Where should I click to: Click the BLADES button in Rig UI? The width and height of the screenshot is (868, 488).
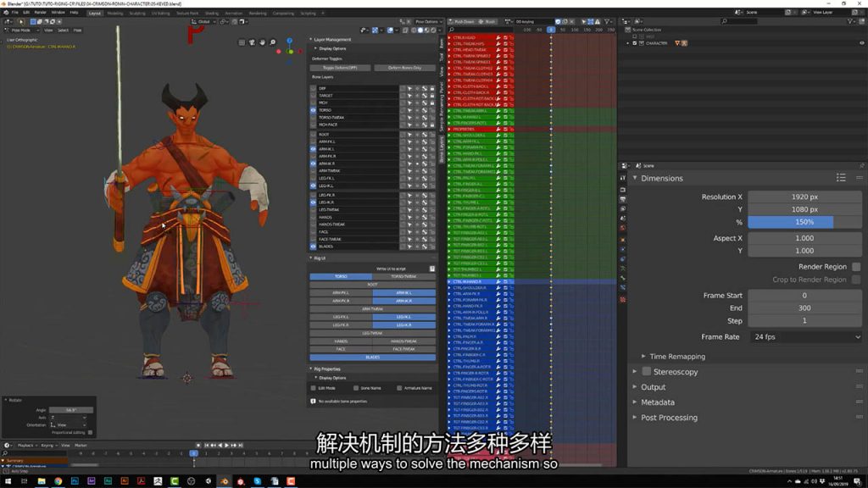[373, 357]
